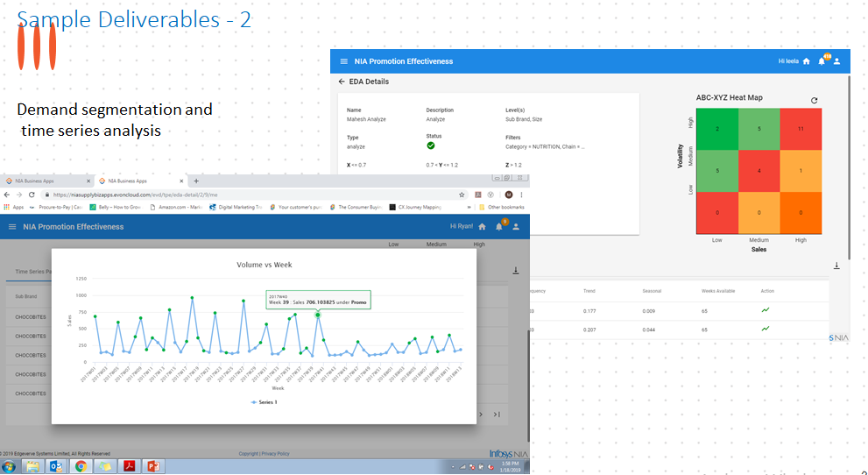
Task: Click the Chrome back arrow
Action: tap(7, 195)
